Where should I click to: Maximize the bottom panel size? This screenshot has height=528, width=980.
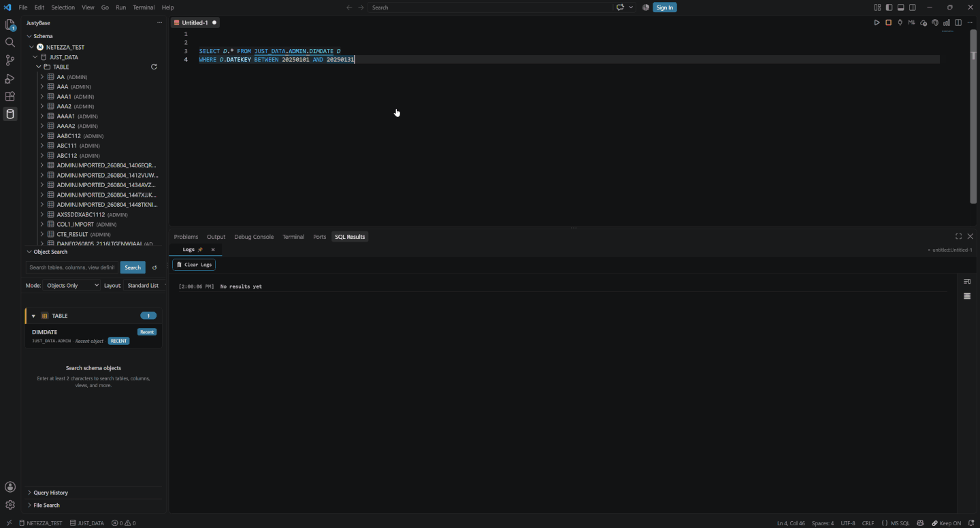pyautogui.click(x=958, y=236)
